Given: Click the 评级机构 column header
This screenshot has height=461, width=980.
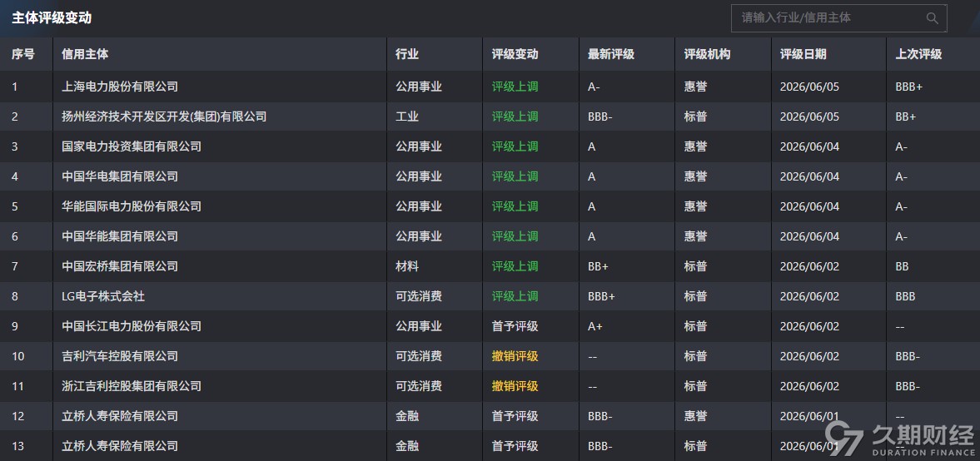Looking at the screenshot, I should (x=708, y=54).
